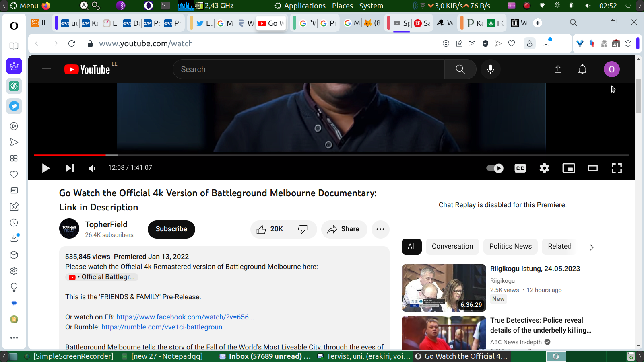Enter fullscreen mode on video
The height and width of the screenshot is (362, 644).
(x=617, y=168)
